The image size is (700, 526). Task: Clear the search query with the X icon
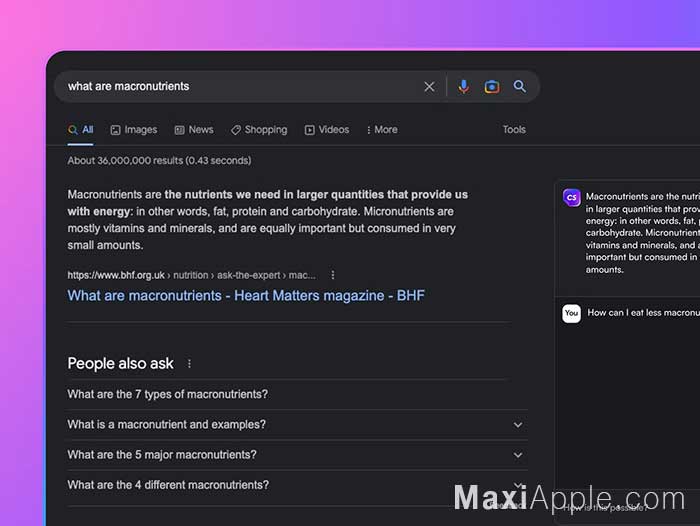pyautogui.click(x=429, y=87)
